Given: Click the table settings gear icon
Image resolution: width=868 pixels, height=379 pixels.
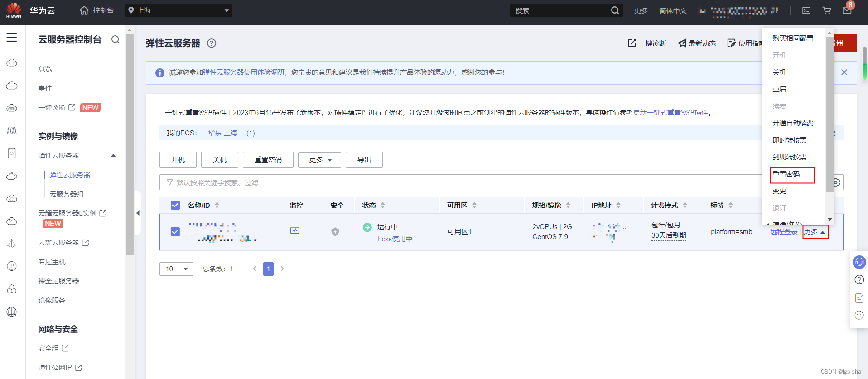Looking at the screenshot, I should click(837, 182).
